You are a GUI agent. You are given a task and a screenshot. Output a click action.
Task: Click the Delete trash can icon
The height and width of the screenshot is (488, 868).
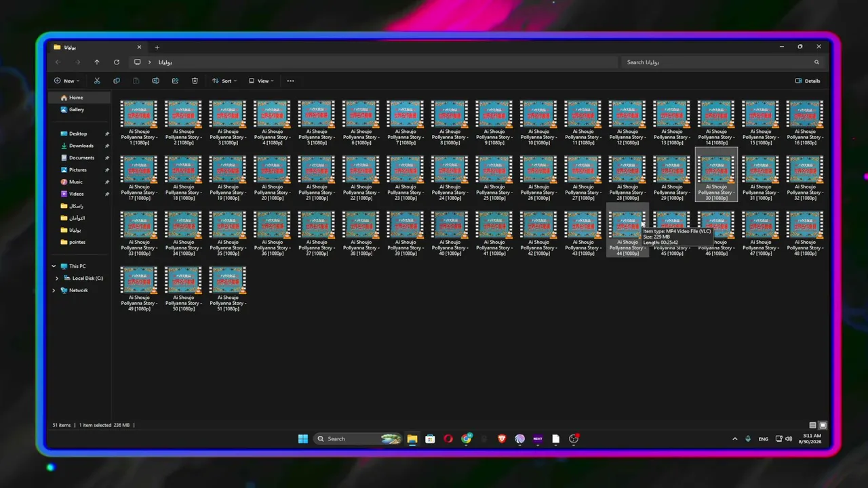[x=195, y=81]
